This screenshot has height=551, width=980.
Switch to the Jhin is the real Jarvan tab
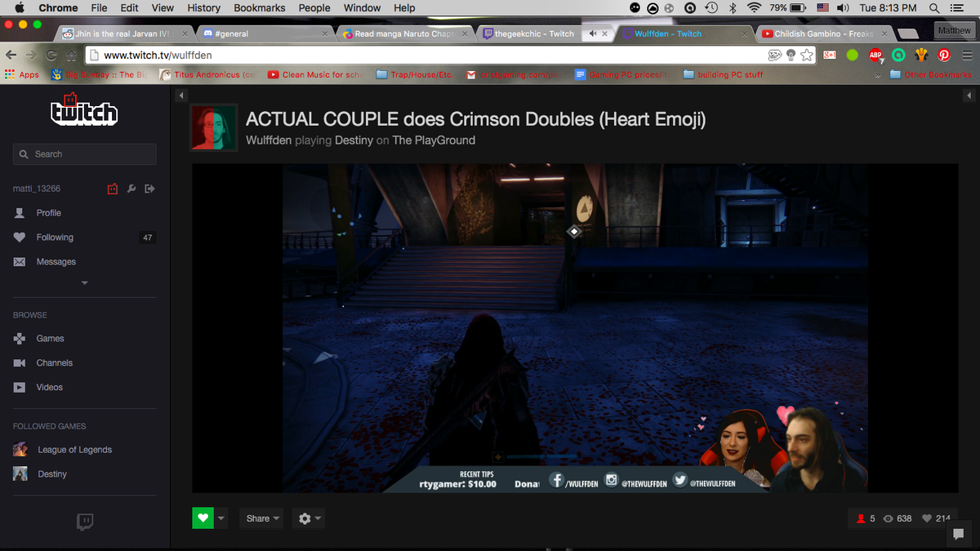(x=122, y=34)
